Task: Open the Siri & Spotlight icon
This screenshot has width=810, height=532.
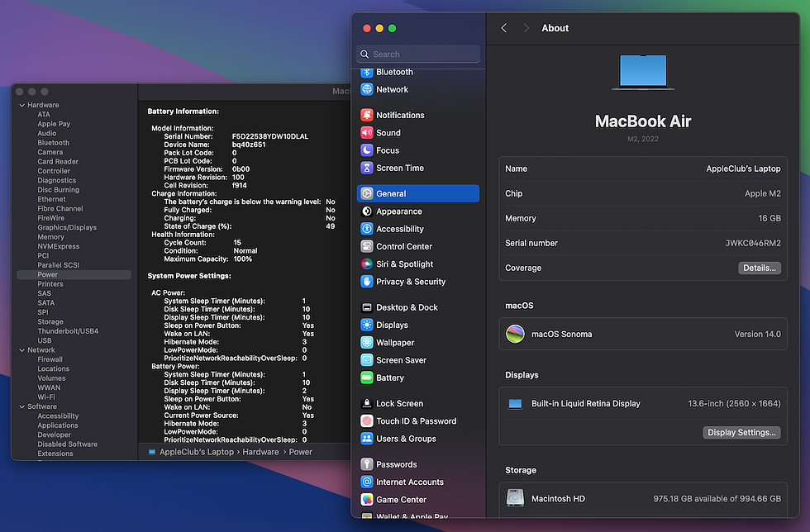Action: point(367,264)
